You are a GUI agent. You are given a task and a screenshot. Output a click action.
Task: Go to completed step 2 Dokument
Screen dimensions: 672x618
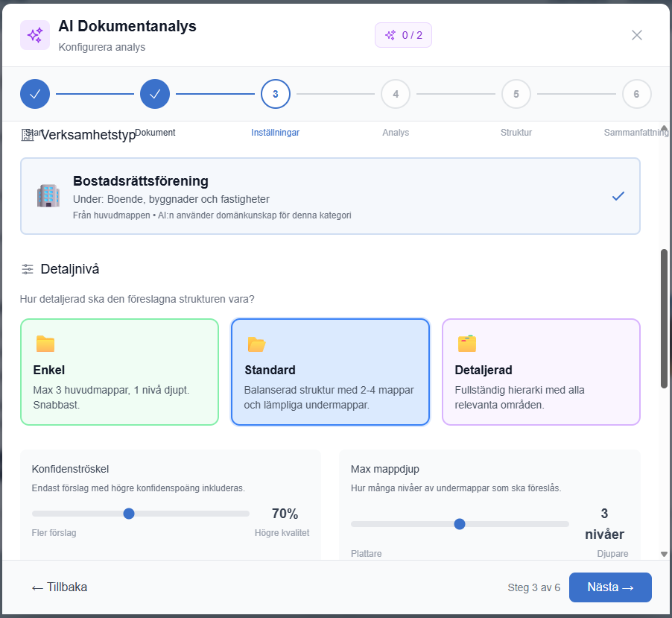point(155,94)
